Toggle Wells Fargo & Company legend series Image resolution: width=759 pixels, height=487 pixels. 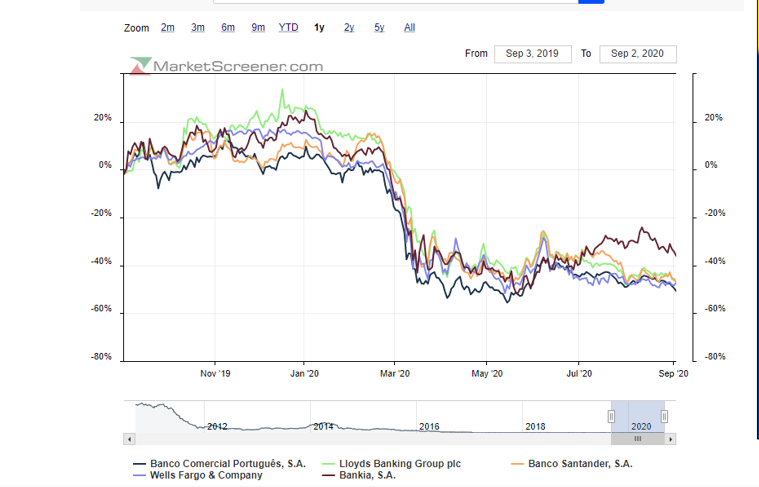[x=198, y=475]
